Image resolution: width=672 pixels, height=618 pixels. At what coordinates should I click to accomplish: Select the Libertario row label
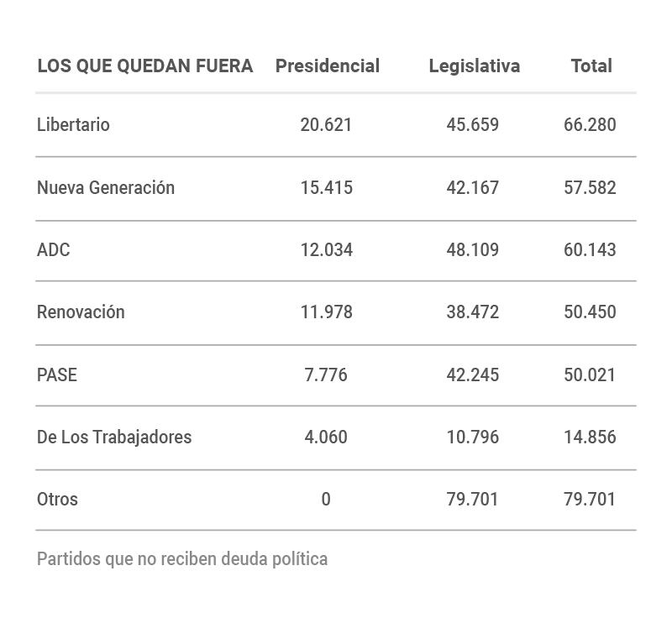point(73,125)
